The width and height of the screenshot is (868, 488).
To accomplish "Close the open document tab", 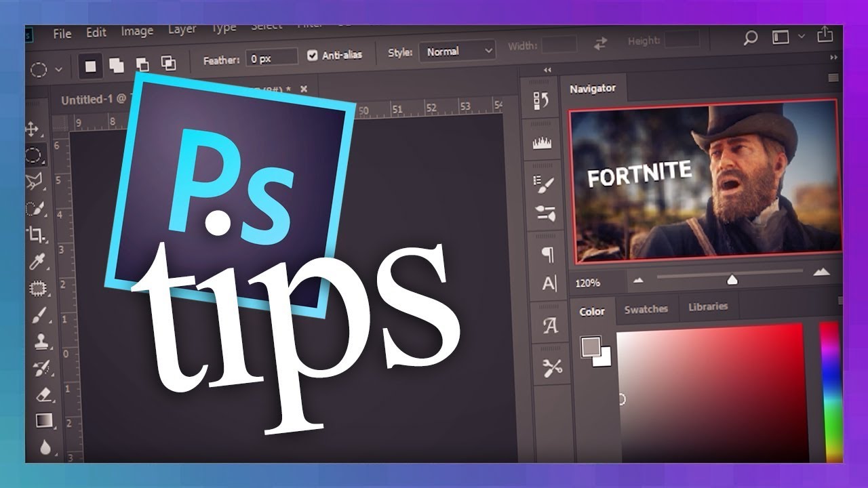I will pyautogui.click(x=304, y=89).
